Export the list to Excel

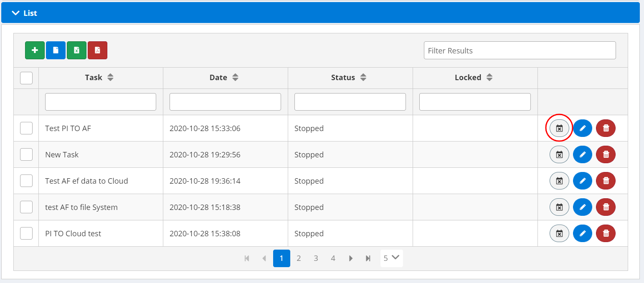tap(76, 51)
